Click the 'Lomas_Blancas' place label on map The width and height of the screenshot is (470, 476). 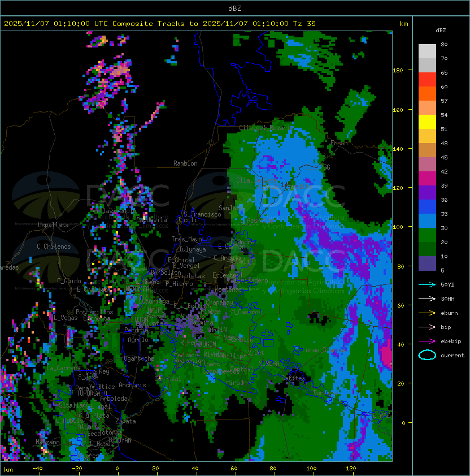pos(324,350)
